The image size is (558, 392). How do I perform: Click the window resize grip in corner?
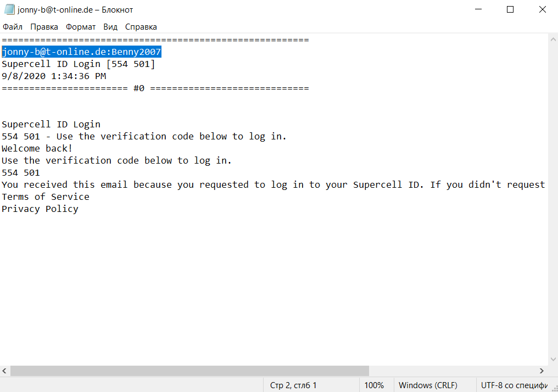555,389
